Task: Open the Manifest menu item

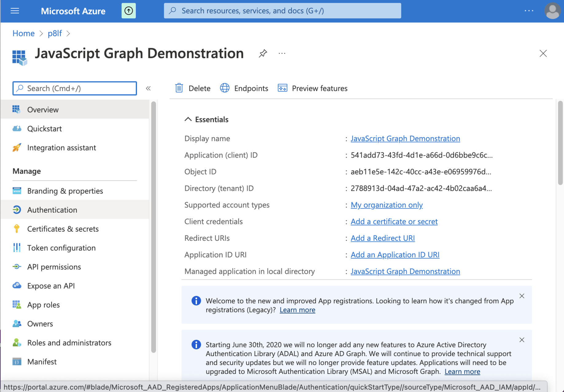Action: (42, 362)
